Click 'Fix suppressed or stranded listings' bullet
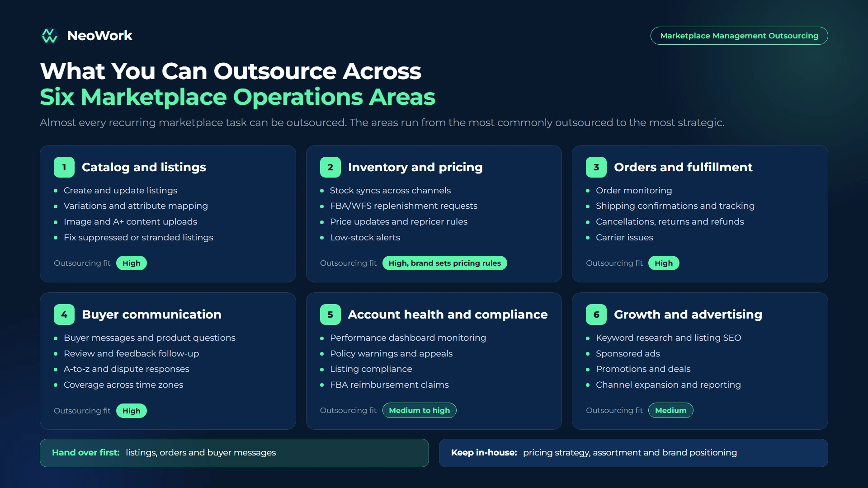868x488 pixels. click(x=138, y=238)
